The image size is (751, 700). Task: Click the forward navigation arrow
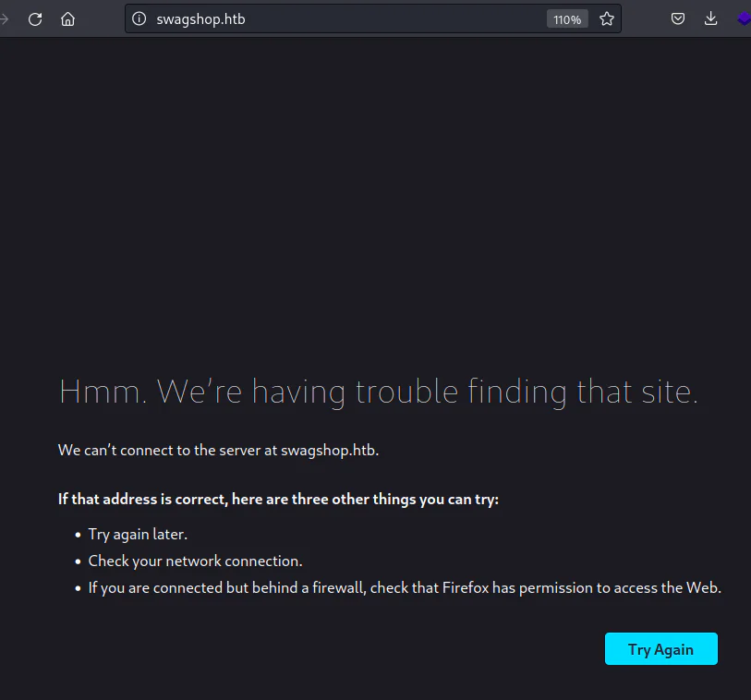(5, 19)
